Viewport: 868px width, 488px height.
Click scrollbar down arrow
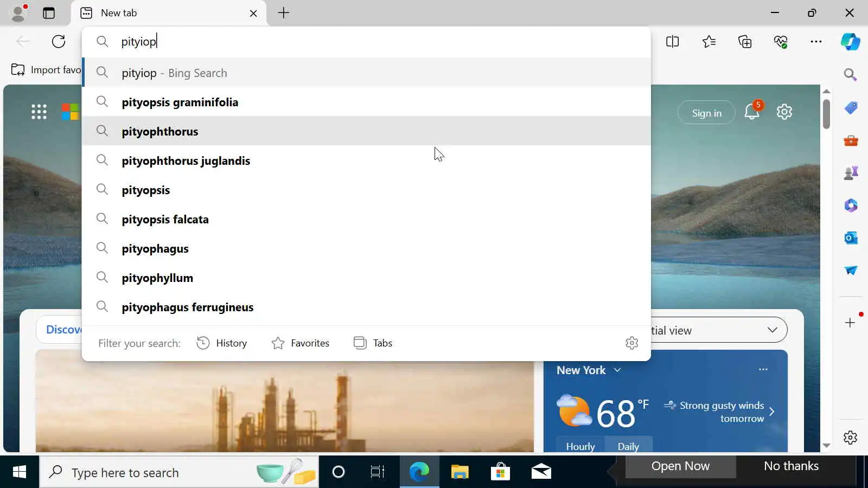pyautogui.click(x=826, y=445)
